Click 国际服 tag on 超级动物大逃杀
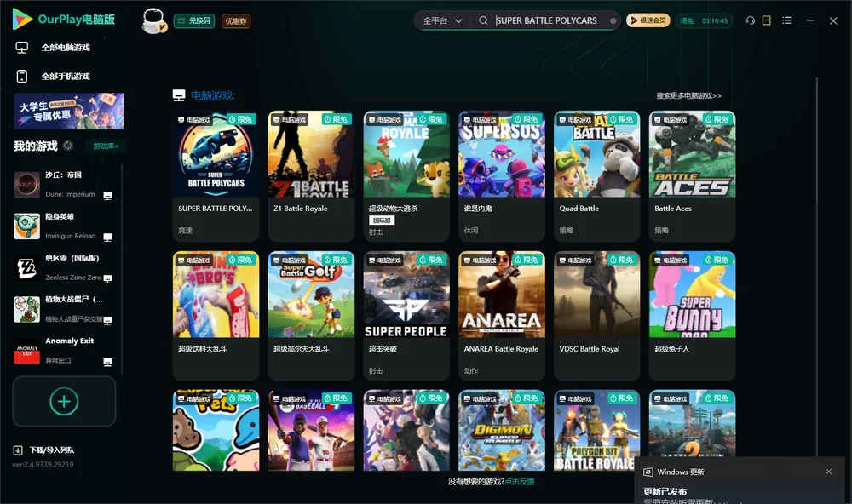Screen dimensions: 852x504 click(382, 220)
